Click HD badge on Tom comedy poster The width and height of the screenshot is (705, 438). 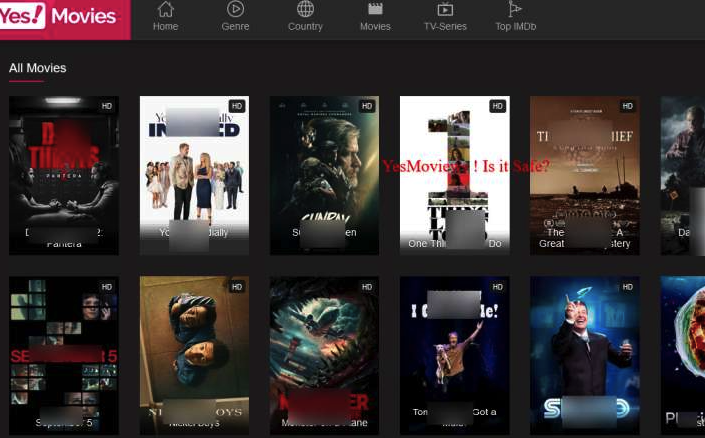pyautogui.click(x=497, y=287)
